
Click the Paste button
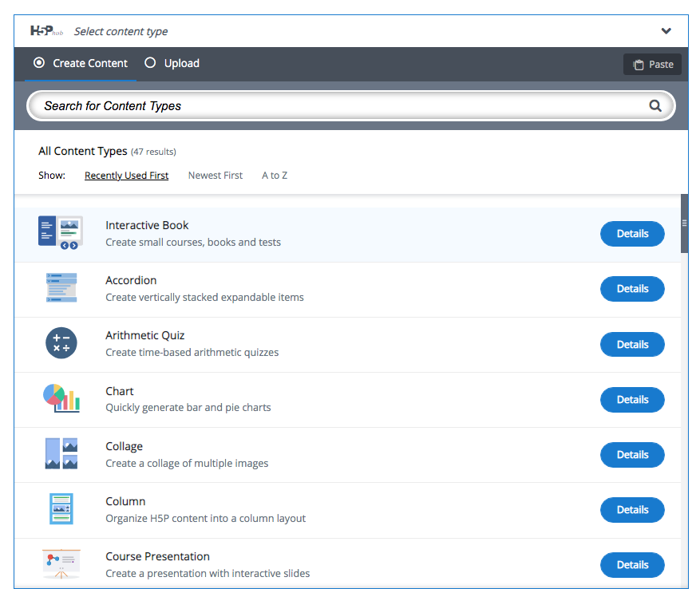pyautogui.click(x=652, y=65)
